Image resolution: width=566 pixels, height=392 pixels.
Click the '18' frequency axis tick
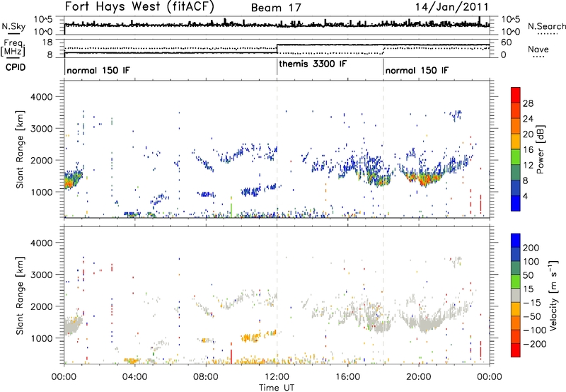pos(47,42)
